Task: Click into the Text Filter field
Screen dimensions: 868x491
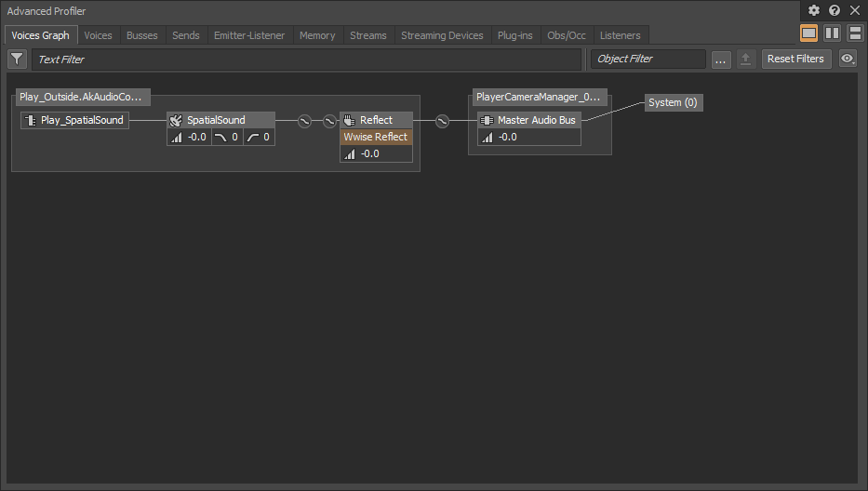Action: [x=307, y=59]
